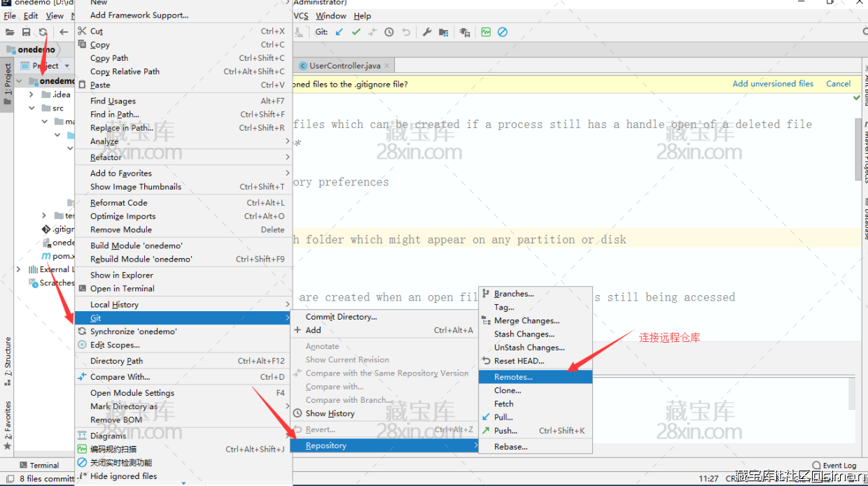Click Cancel link in gitignore banner
This screenshot has height=486, width=868.
838,84
